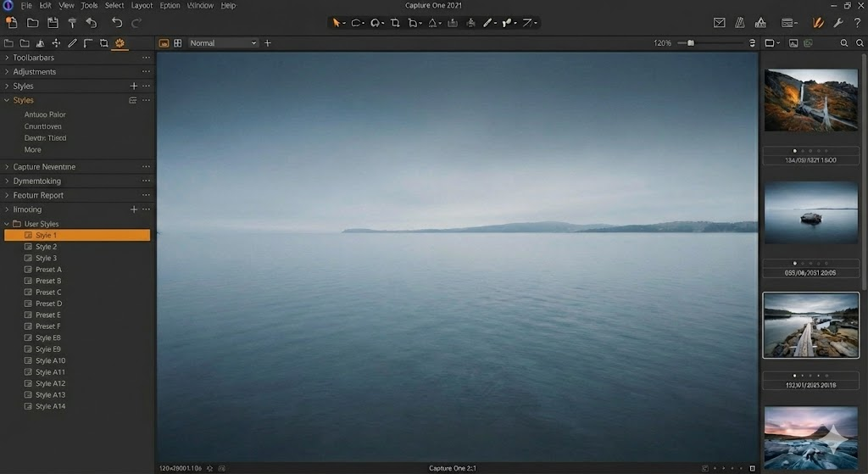The width and height of the screenshot is (868, 474).
Task: Click the import images icon in top toolbar
Action: point(11,23)
